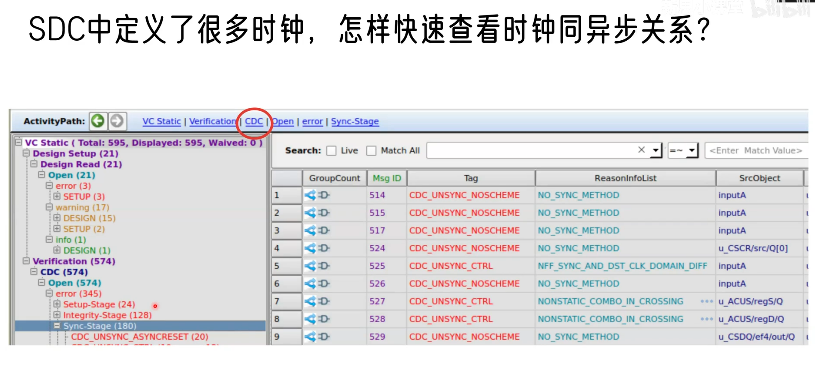Collapse the Sync-Stage (180) node
The width and height of the screenshot is (815, 369).
[x=57, y=326]
